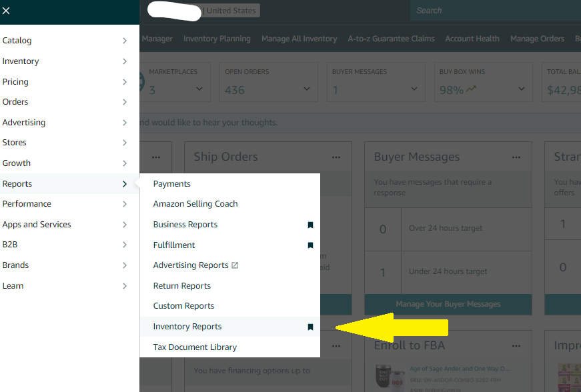This screenshot has height=392, width=581.
Task: Click Over 24 hours target row
Action: (448, 229)
